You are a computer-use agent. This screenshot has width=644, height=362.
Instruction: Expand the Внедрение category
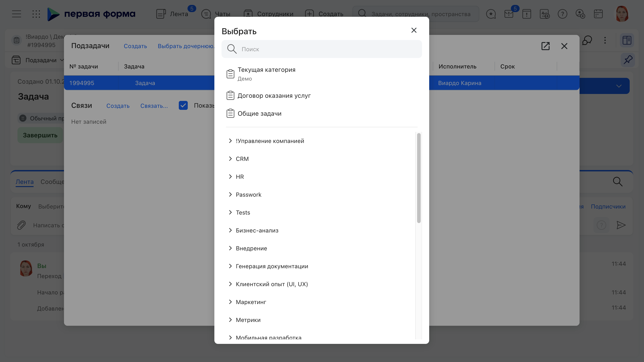(x=230, y=248)
